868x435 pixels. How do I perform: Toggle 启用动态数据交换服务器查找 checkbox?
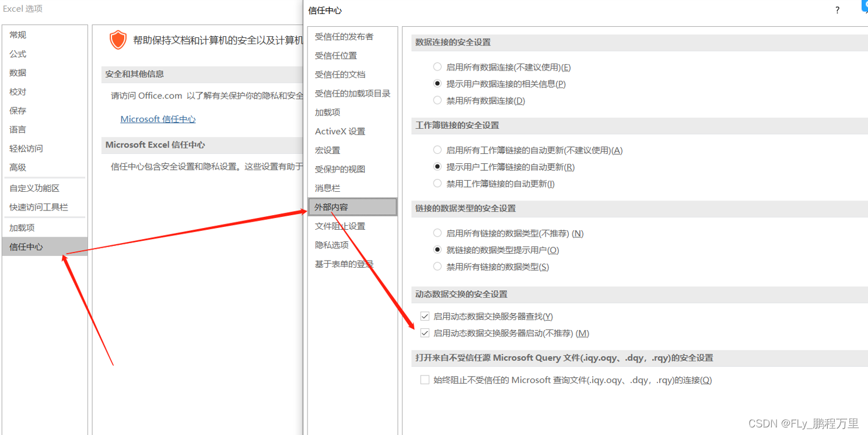(x=425, y=317)
